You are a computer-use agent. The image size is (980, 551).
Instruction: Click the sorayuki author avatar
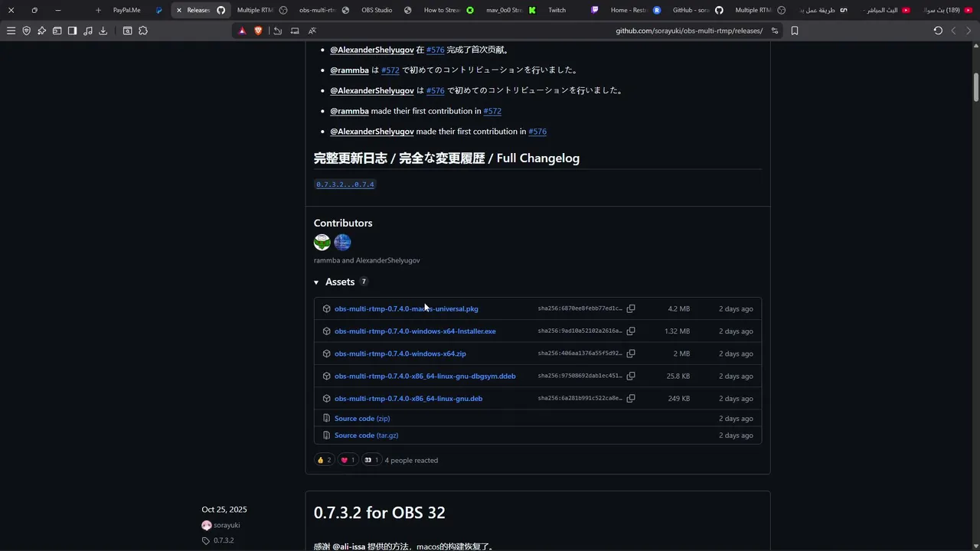click(x=206, y=525)
